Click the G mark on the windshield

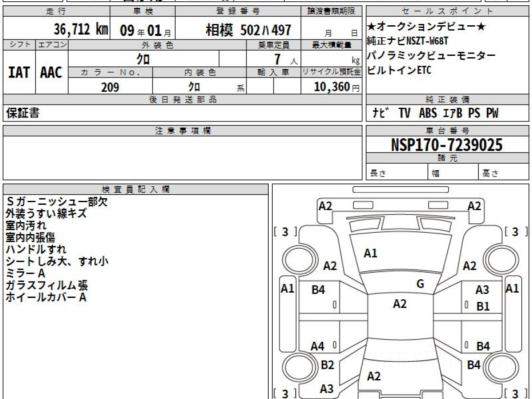point(421,284)
